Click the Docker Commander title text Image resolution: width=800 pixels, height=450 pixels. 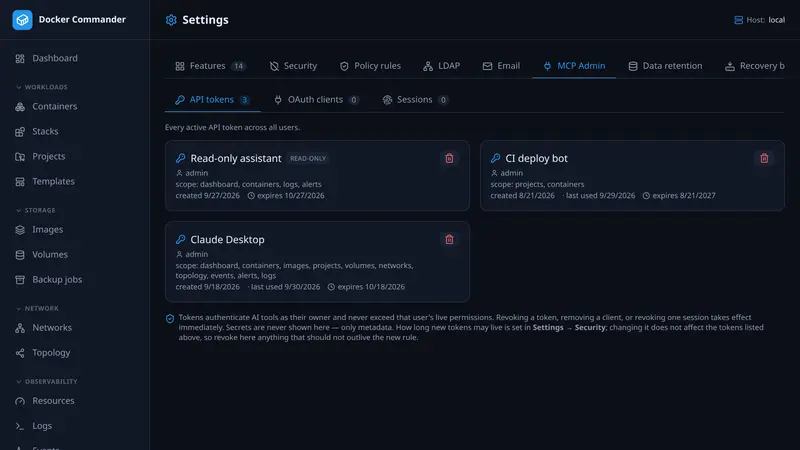click(82, 19)
